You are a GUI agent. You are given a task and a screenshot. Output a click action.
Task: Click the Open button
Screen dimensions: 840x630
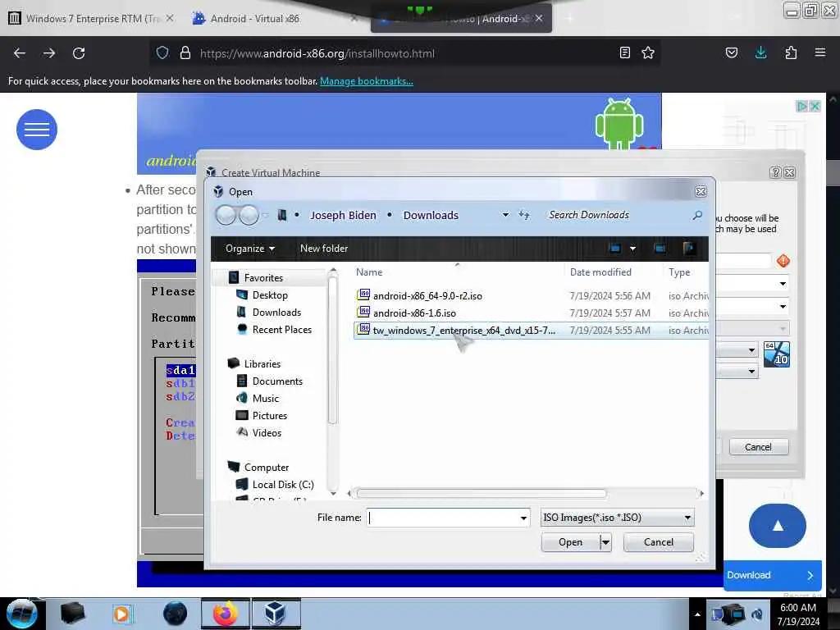pyautogui.click(x=571, y=542)
